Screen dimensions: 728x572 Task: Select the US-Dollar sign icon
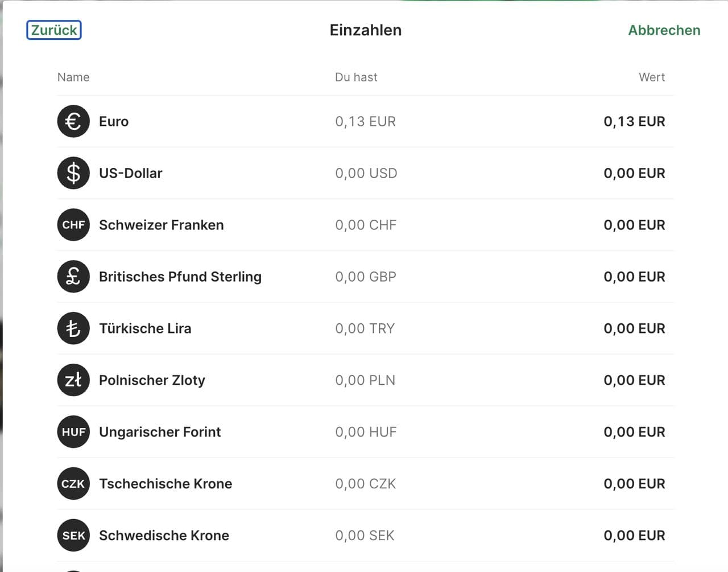pyautogui.click(x=73, y=173)
